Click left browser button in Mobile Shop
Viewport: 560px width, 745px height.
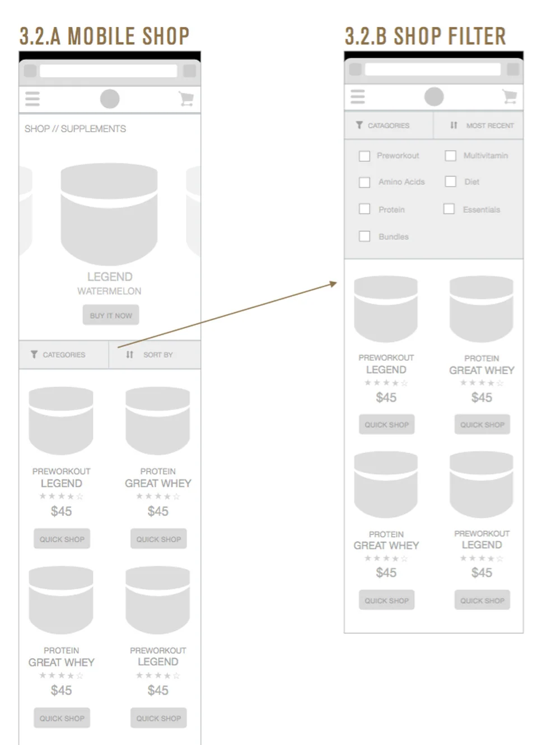pyautogui.click(x=30, y=71)
